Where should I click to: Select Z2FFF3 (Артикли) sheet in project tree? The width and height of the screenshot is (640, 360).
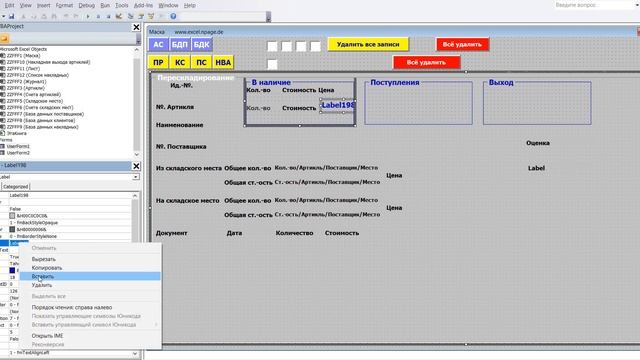[x=26, y=88]
